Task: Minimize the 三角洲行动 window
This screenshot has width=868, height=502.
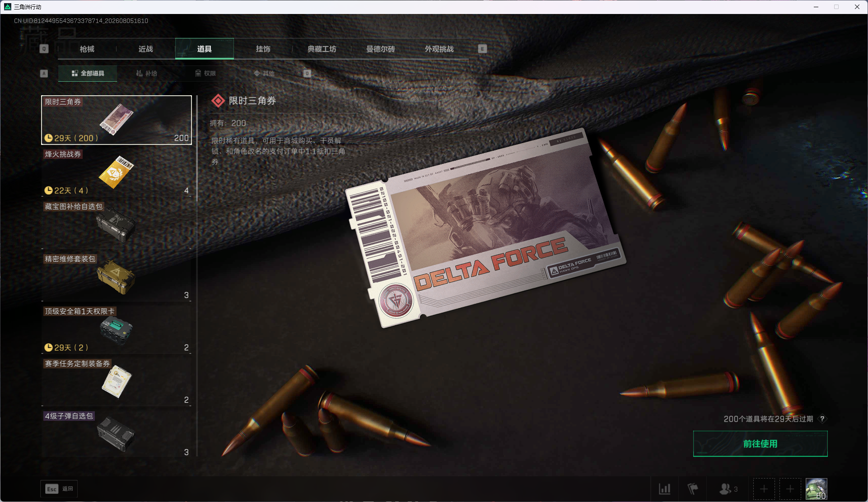Action: 816,7
